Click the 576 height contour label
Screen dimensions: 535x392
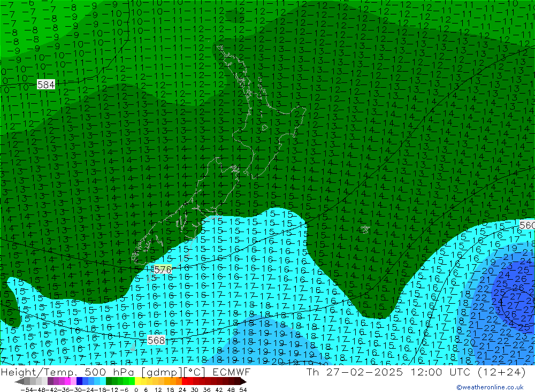163,270
